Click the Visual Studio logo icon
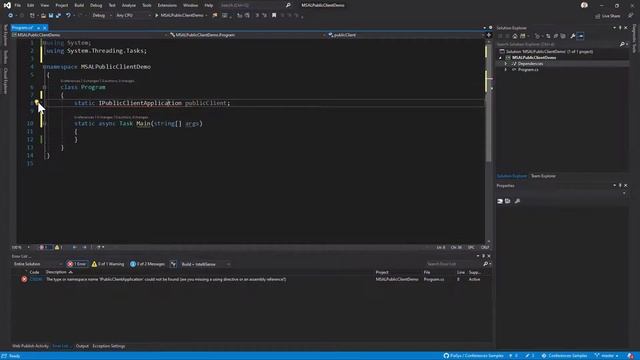The image size is (640, 360). click(7, 5)
